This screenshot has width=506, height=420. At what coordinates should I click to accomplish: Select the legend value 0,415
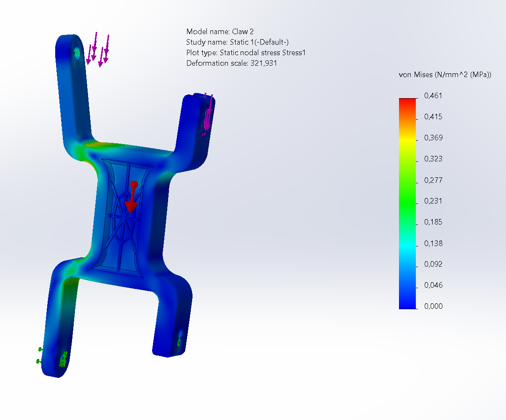(434, 117)
